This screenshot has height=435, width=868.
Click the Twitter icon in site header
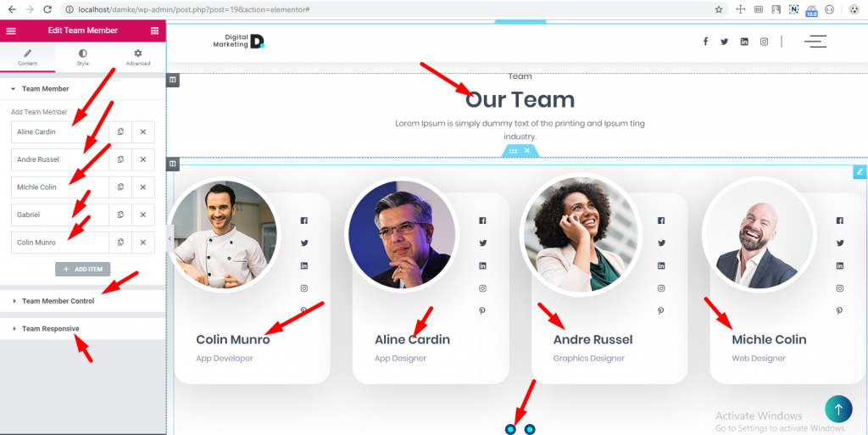[724, 42]
